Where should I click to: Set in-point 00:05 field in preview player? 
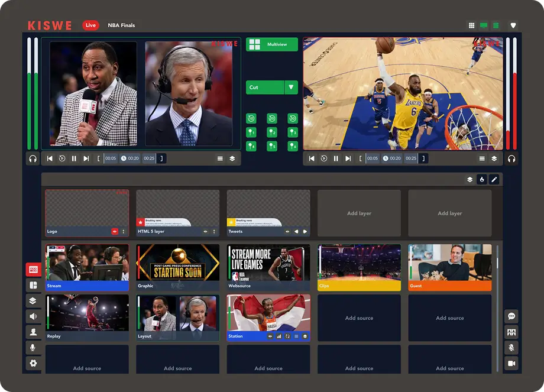[x=111, y=158]
